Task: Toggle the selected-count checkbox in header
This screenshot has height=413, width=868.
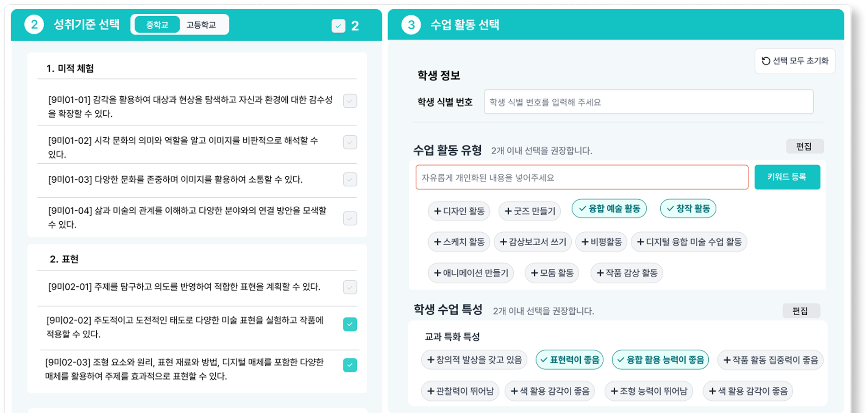Action: 338,26
